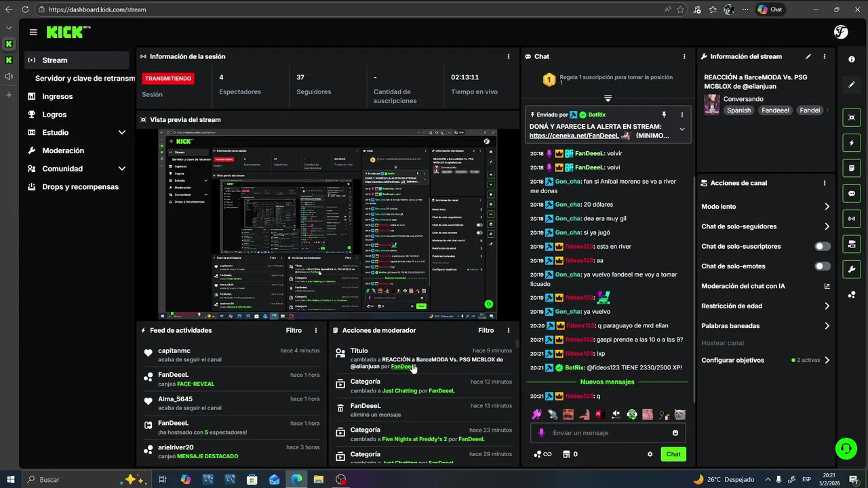The height and width of the screenshot is (488, 868).
Task: Open Modo lento options arrow
Action: point(827,207)
